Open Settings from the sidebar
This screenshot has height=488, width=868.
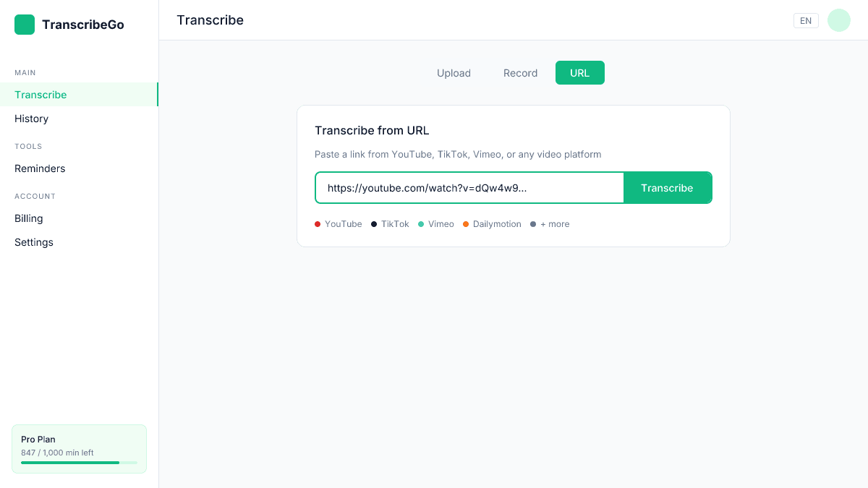(x=33, y=242)
